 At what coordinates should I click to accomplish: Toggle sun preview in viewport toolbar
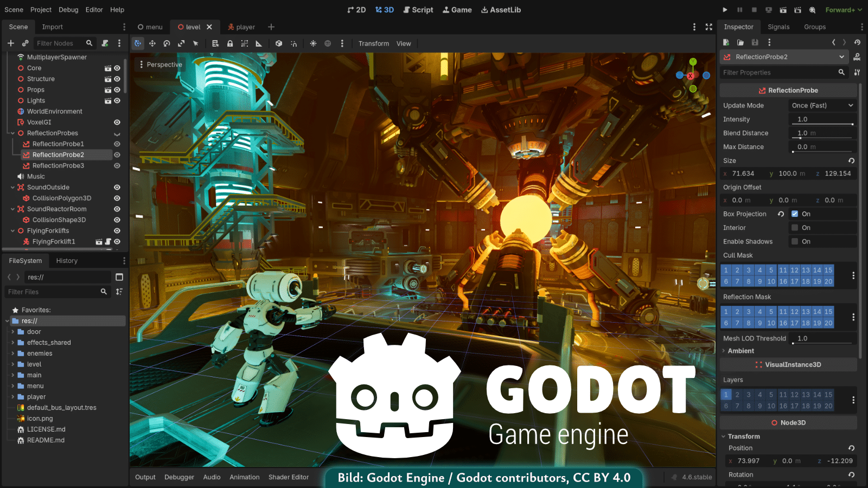point(313,43)
